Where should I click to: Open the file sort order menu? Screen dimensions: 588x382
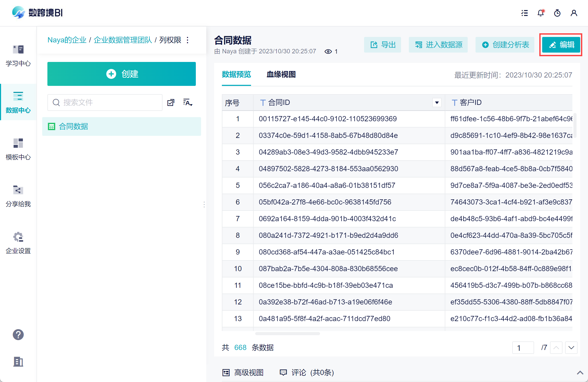[x=187, y=103]
